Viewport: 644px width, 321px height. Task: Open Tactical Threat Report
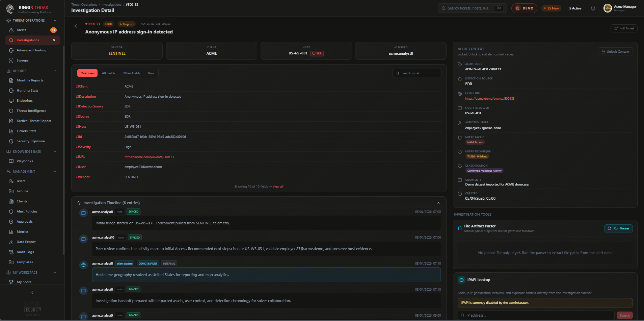32,121
